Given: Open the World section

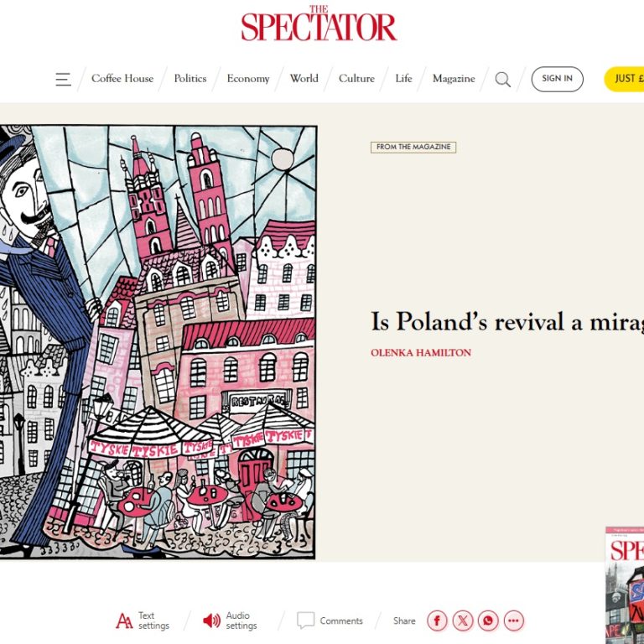Looking at the screenshot, I should pyautogui.click(x=304, y=79).
